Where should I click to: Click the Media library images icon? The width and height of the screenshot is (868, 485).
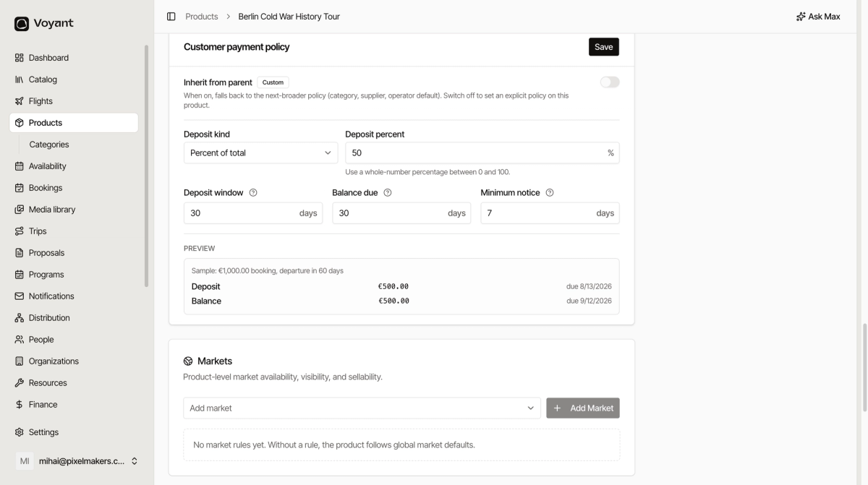click(20, 210)
